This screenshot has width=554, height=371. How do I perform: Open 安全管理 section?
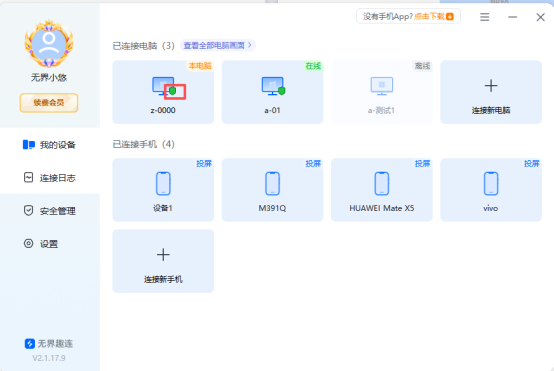pos(49,211)
